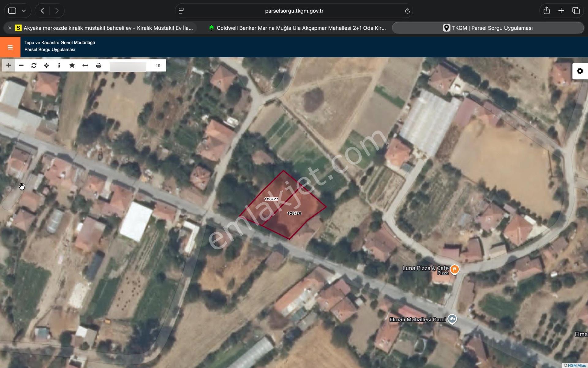
Task: Go back to the previous page
Action: [x=43, y=11]
